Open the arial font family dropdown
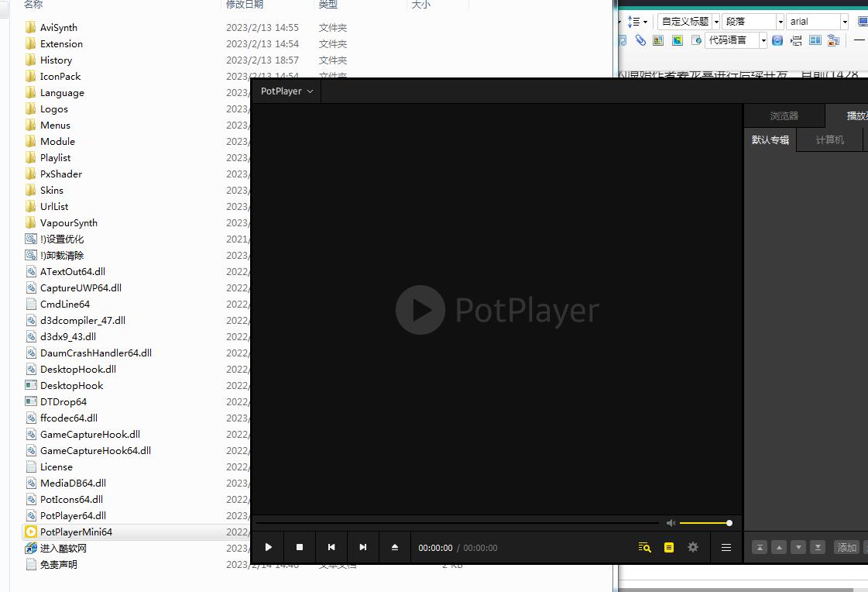 tap(817, 22)
